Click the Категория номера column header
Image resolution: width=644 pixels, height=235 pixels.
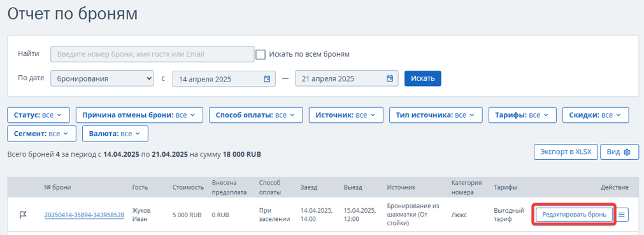(x=466, y=187)
